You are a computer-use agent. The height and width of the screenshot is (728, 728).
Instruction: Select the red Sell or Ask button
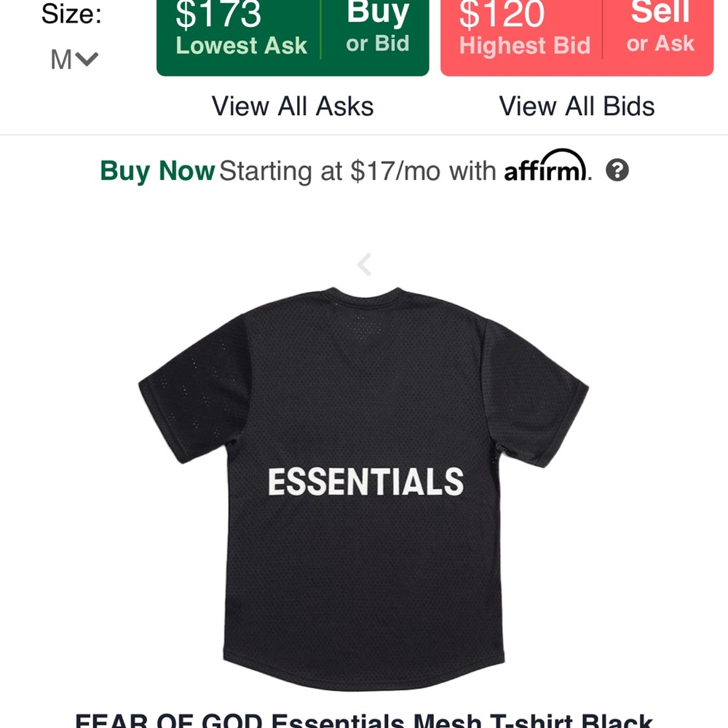[659, 28]
